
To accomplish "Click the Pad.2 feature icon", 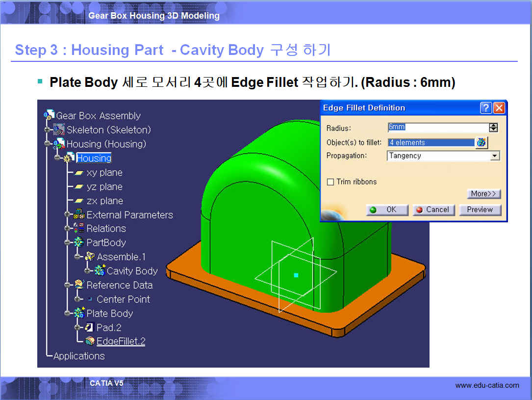I will (x=90, y=327).
